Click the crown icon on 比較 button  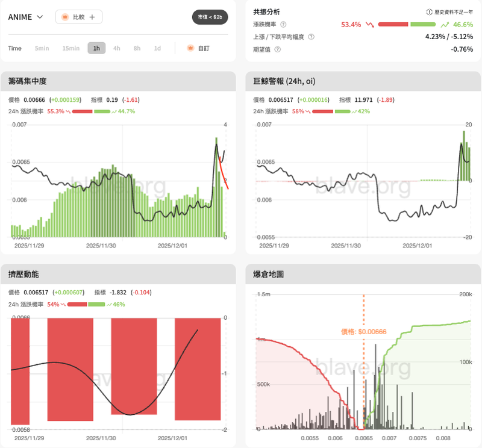pyautogui.click(x=66, y=17)
